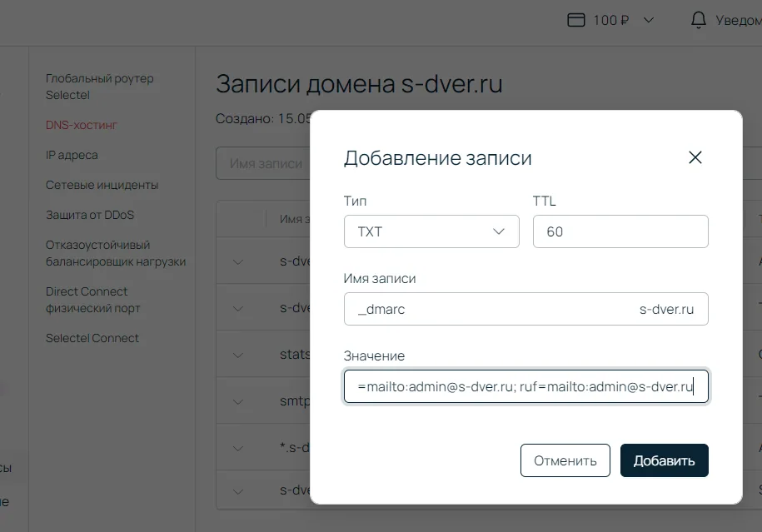The image size is (762, 532).
Task: Expand the smtp record row chevron
Action: tap(237, 402)
